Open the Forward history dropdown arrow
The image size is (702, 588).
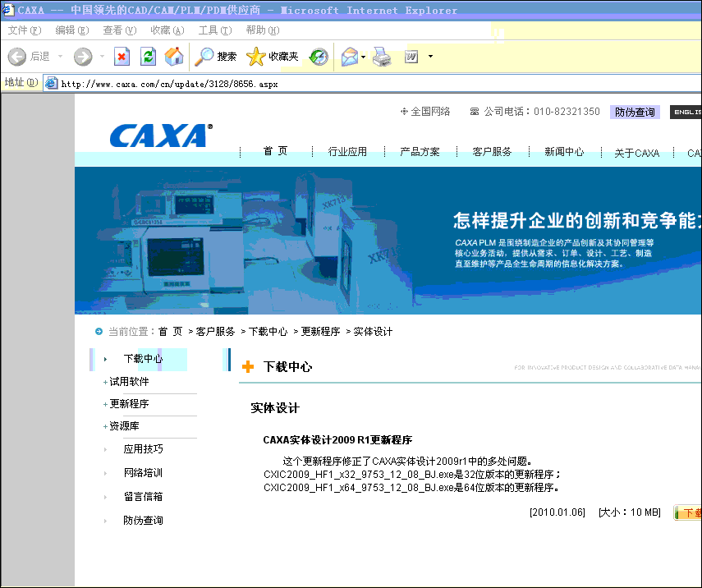coord(102,57)
